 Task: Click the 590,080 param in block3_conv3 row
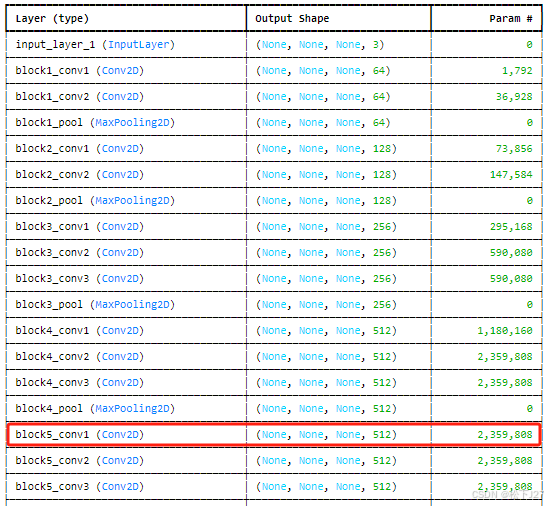(511, 279)
